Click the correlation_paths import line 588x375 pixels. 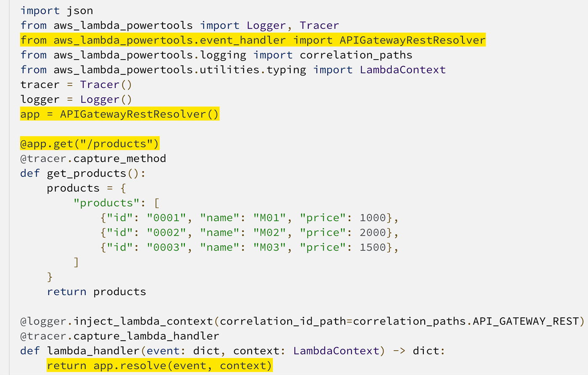tap(216, 55)
